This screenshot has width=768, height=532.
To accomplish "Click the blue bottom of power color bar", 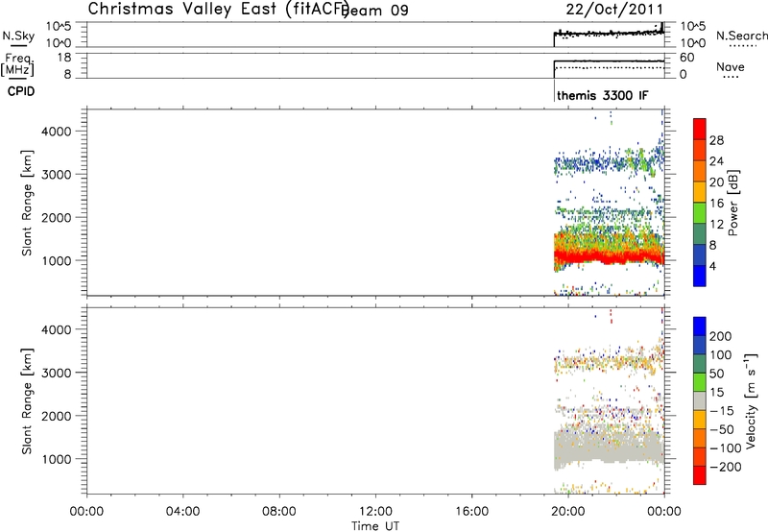I will tap(700, 276).
